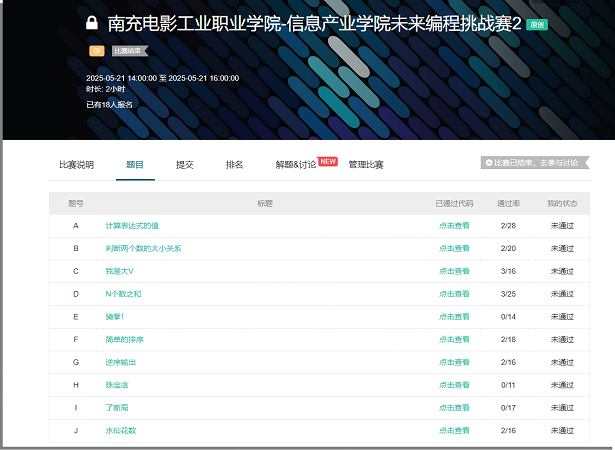
Task: Click 点击查看 for problem C
Action: click(x=454, y=271)
